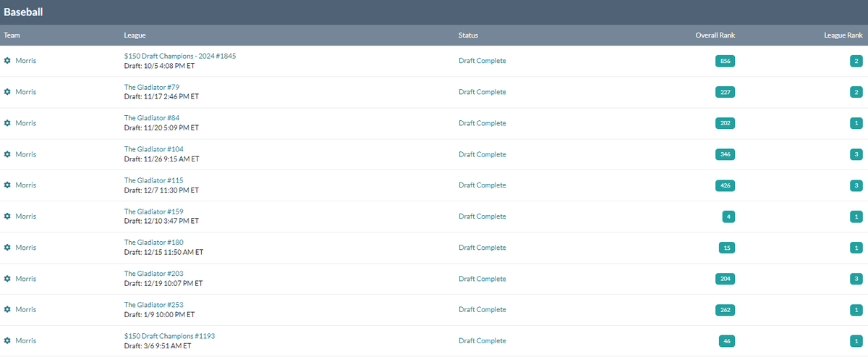Click the overall rank badge showing 15
The width and height of the screenshot is (868, 357).
(x=727, y=248)
